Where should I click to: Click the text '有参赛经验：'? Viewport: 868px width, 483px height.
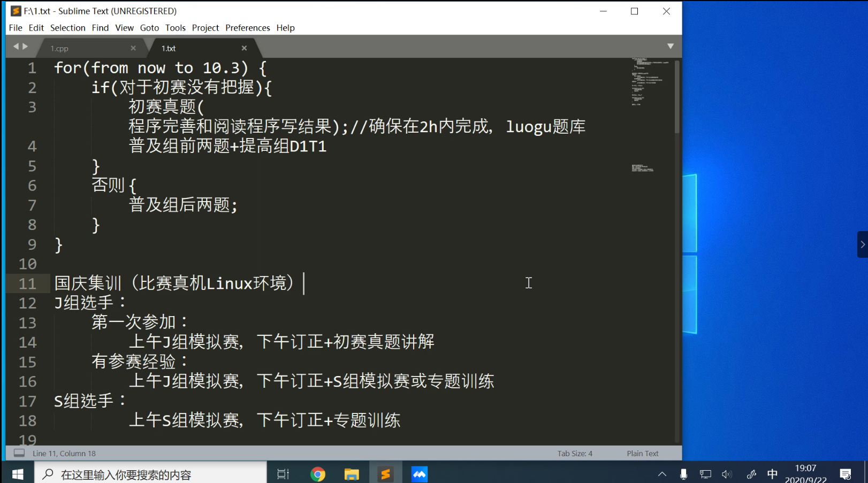(x=140, y=362)
